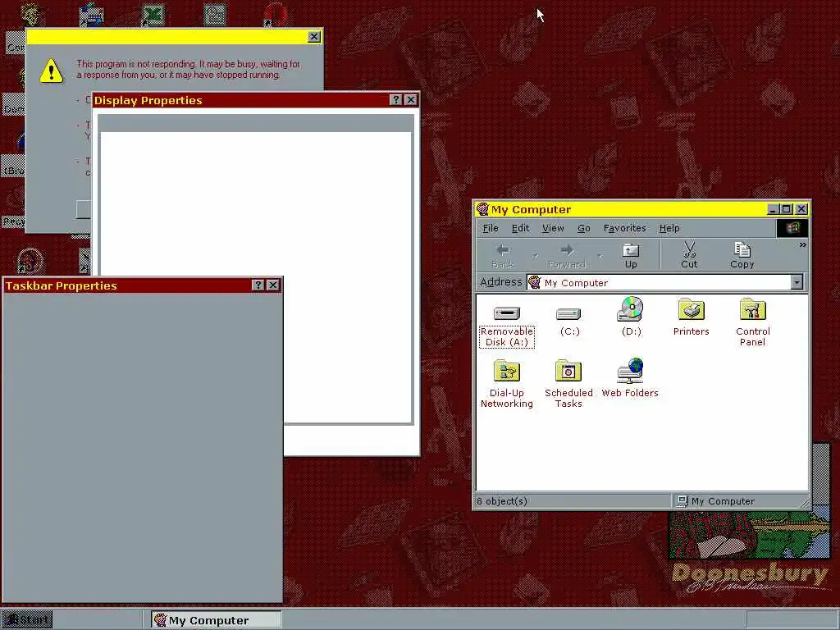840x630 pixels.
Task: Open the View menu in My Computer
Action: pos(553,228)
